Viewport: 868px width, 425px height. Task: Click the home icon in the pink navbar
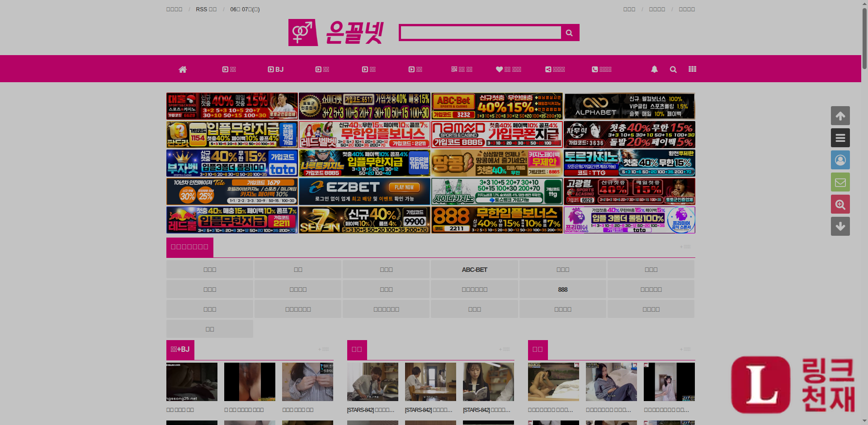183,69
